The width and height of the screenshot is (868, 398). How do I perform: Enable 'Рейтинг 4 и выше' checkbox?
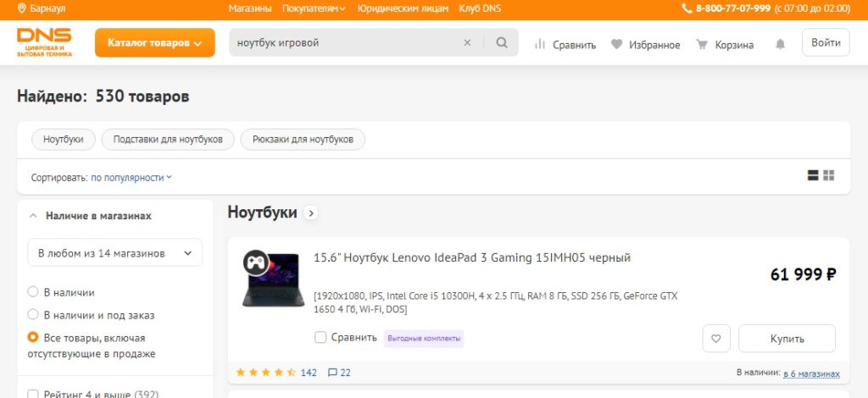[x=33, y=394]
